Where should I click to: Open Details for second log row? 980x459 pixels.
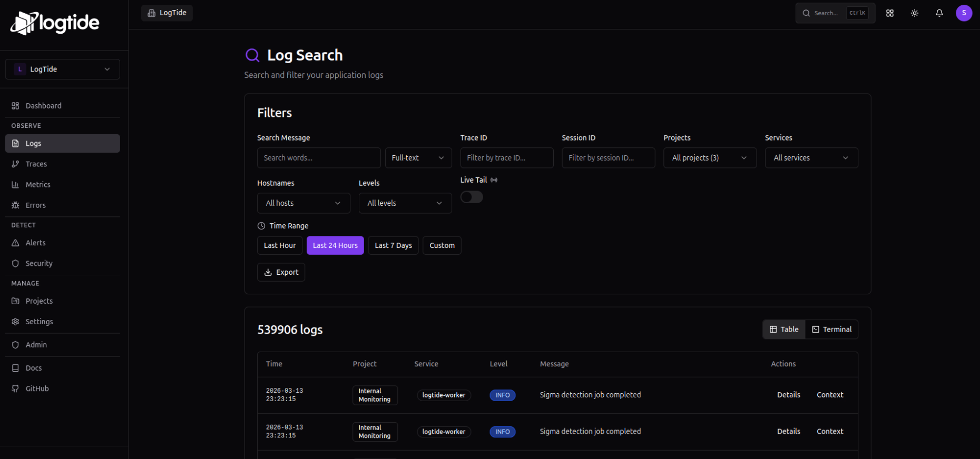pos(789,431)
